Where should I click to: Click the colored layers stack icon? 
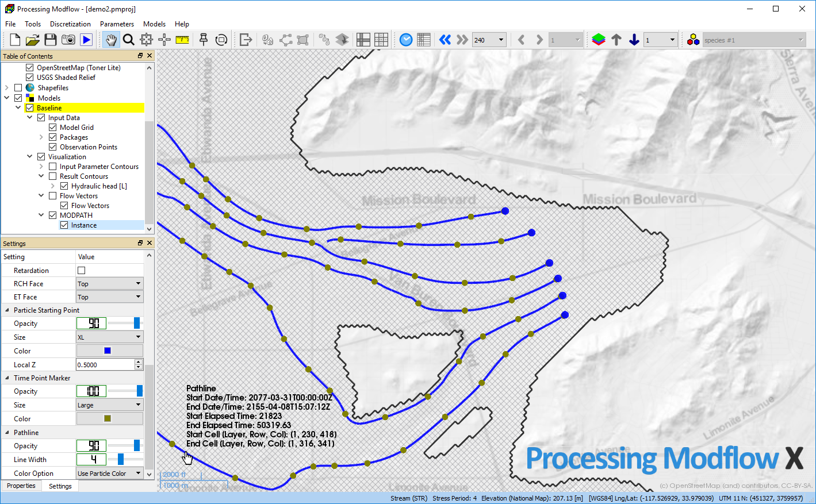(599, 40)
